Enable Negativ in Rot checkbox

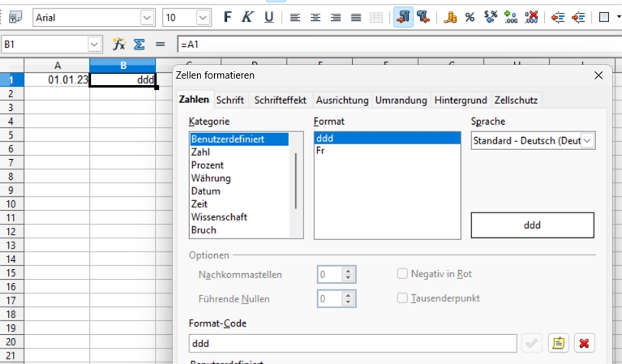[403, 274]
